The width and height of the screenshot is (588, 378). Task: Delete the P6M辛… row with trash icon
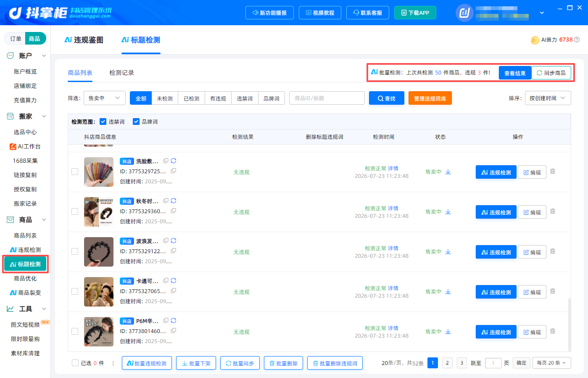coord(553,331)
